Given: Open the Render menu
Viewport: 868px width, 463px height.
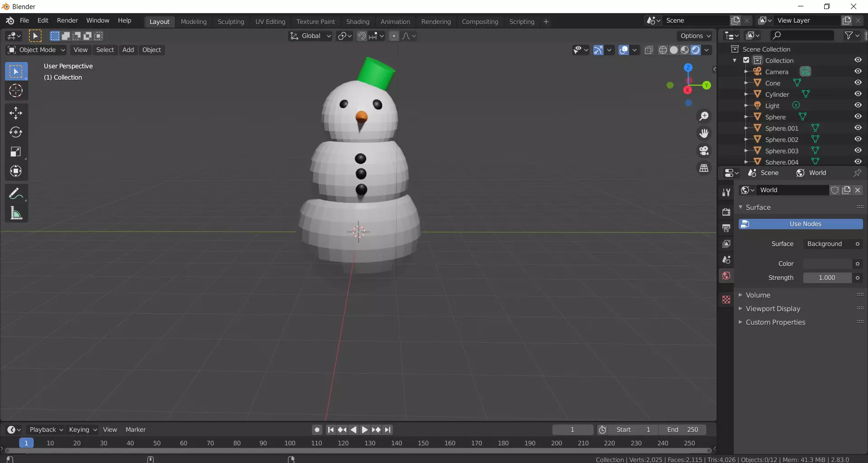Looking at the screenshot, I should point(67,21).
